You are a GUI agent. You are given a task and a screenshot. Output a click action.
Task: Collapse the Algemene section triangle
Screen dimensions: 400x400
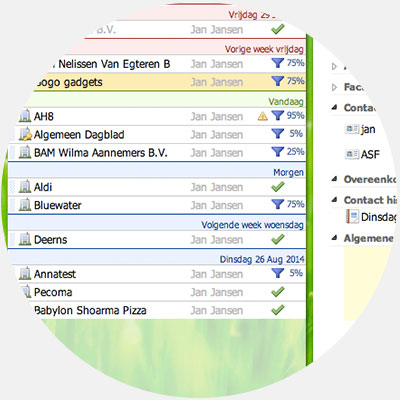(x=335, y=238)
